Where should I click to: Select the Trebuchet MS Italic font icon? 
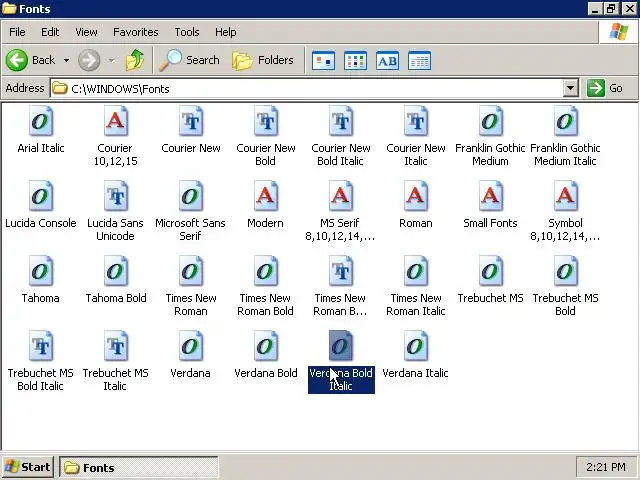(x=116, y=347)
